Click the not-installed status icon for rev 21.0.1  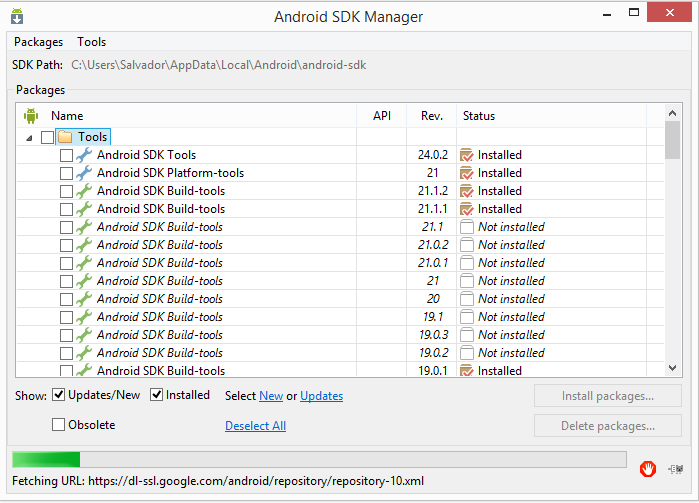[x=467, y=263]
